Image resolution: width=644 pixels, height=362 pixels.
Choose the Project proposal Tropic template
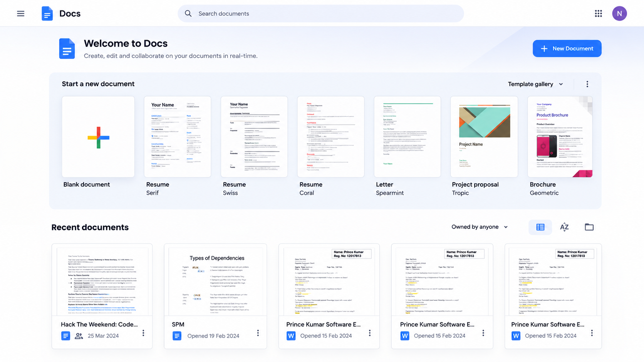pyautogui.click(x=484, y=137)
